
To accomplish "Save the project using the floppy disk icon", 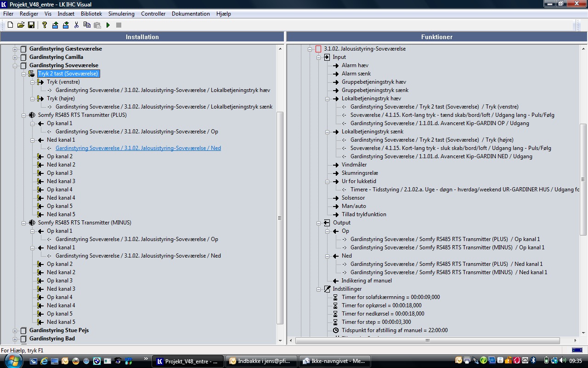I will click(x=31, y=25).
